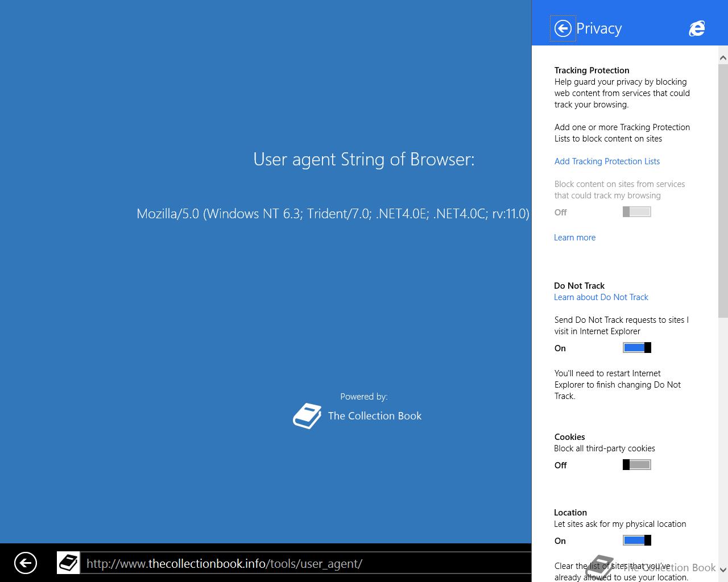Turn off Do Not Track requests switch
The width and height of the screenshot is (728, 582).
(x=636, y=348)
